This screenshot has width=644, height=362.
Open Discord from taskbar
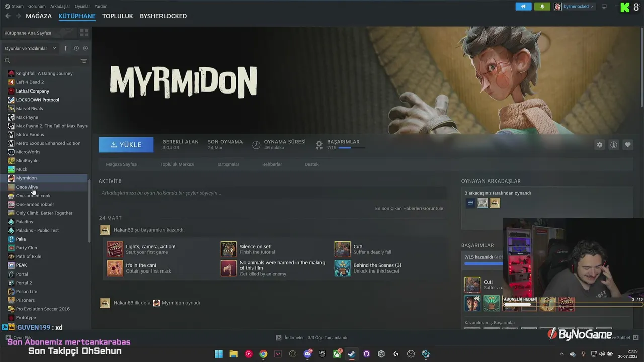(307, 354)
